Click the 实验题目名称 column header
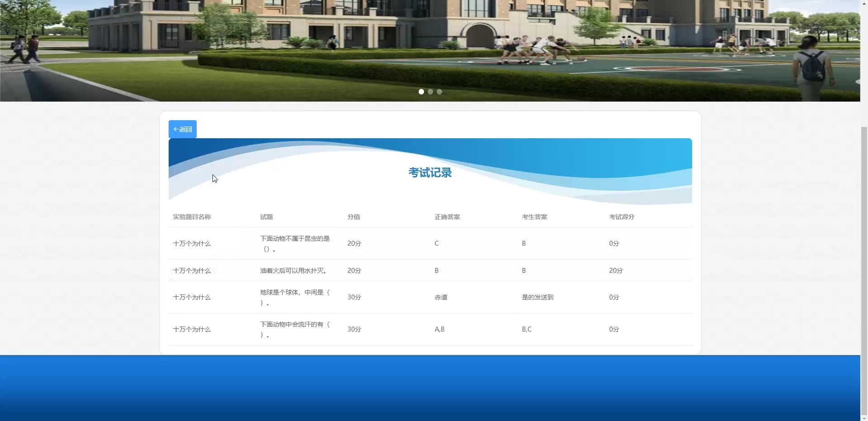The height and width of the screenshot is (421, 868). [x=192, y=217]
